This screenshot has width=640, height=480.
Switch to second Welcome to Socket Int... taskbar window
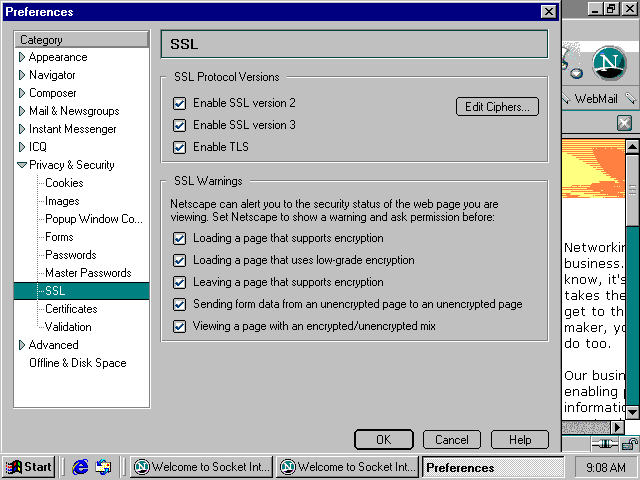(x=348, y=467)
